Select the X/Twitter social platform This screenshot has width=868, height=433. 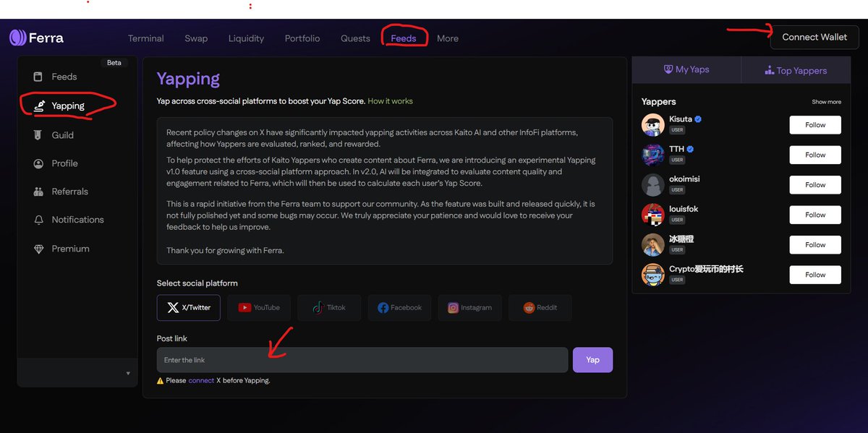(189, 307)
